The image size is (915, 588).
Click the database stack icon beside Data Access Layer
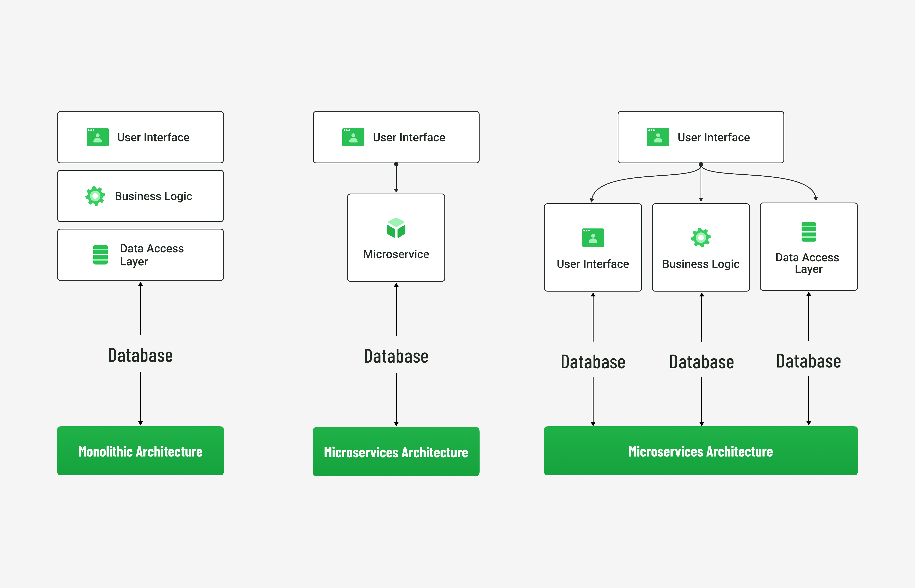(x=100, y=255)
